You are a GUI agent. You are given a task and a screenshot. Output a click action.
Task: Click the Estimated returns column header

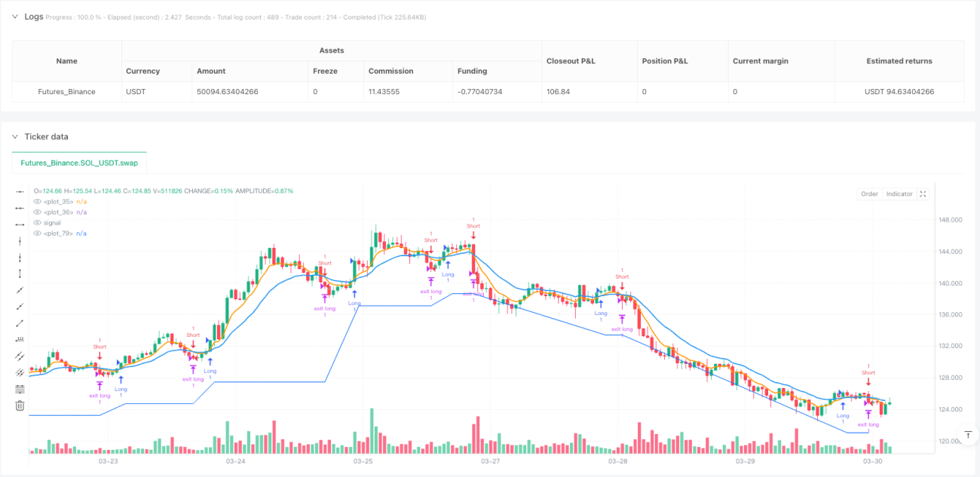[899, 61]
